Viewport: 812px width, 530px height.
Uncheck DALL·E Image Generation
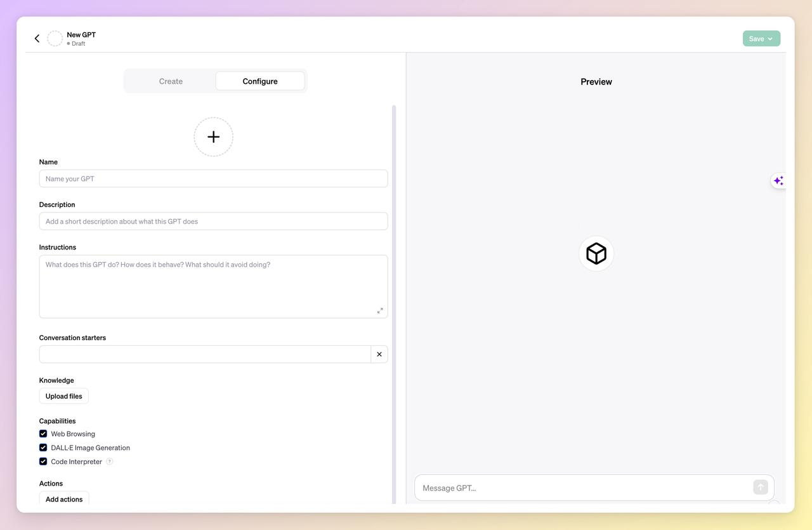(x=43, y=447)
